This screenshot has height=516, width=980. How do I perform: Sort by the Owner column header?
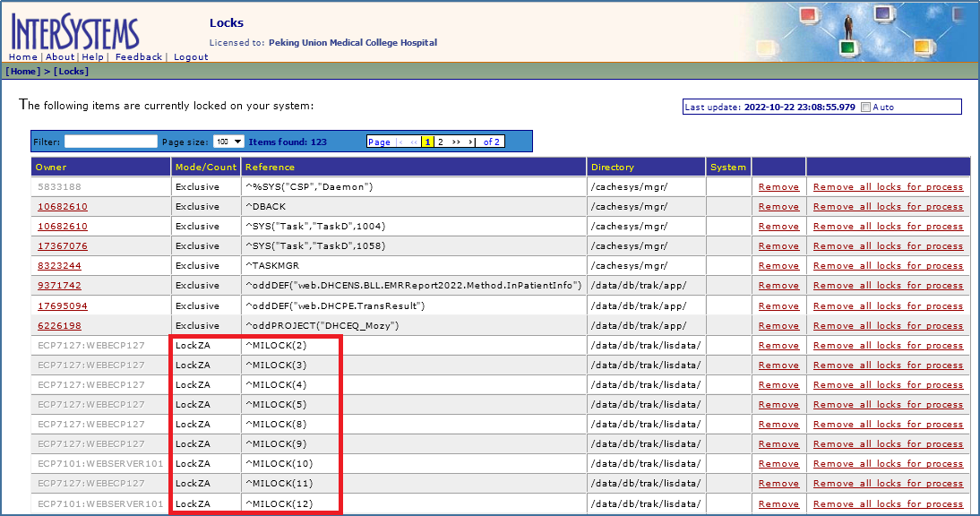point(51,167)
